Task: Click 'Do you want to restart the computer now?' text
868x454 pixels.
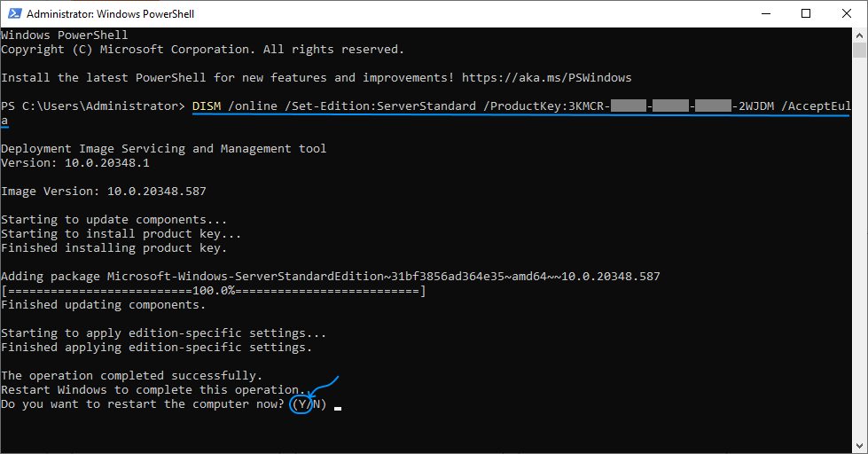Action: pyautogui.click(x=143, y=404)
